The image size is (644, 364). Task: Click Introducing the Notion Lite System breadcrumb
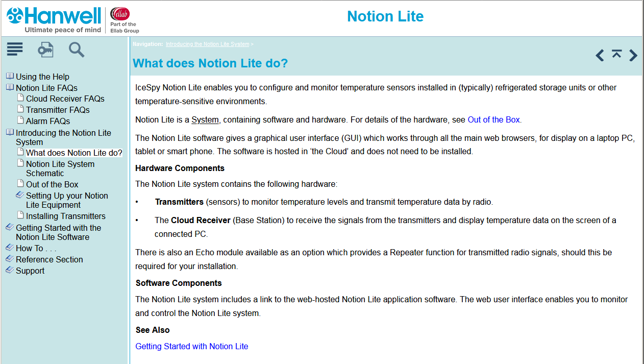[x=207, y=44]
